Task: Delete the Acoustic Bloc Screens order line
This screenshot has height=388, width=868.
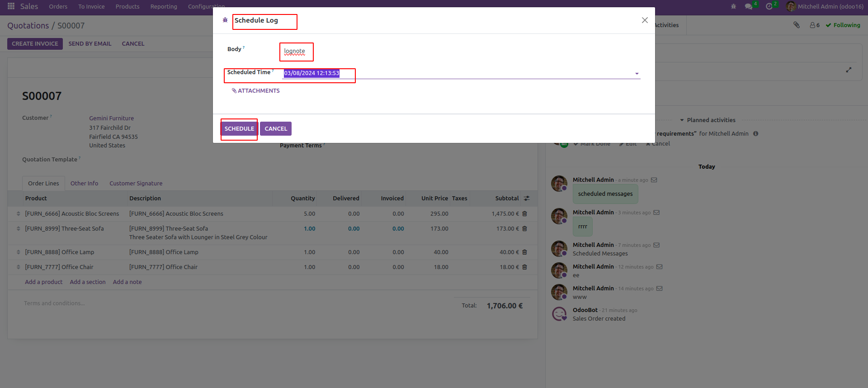Action: pos(525,214)
